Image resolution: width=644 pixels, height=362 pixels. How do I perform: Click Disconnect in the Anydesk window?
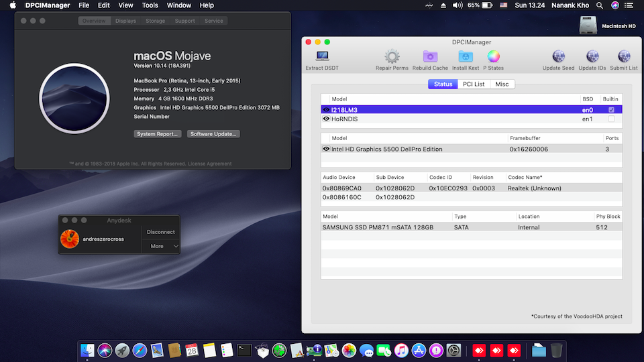coord(161,232)
